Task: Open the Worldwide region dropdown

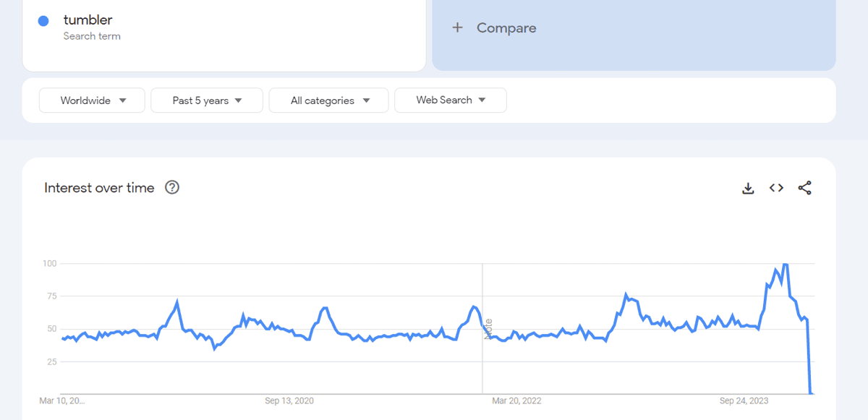Action: (x=92, y=100)
